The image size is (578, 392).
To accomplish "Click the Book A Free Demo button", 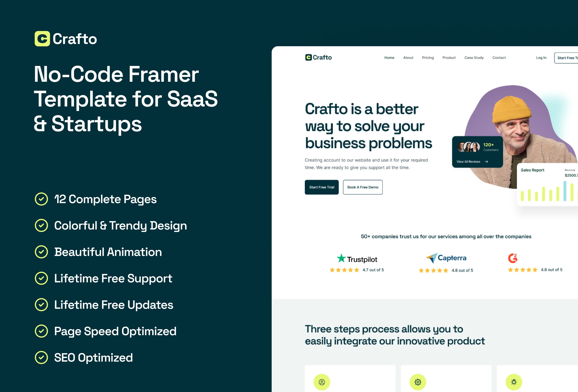I will coord(362,187).
